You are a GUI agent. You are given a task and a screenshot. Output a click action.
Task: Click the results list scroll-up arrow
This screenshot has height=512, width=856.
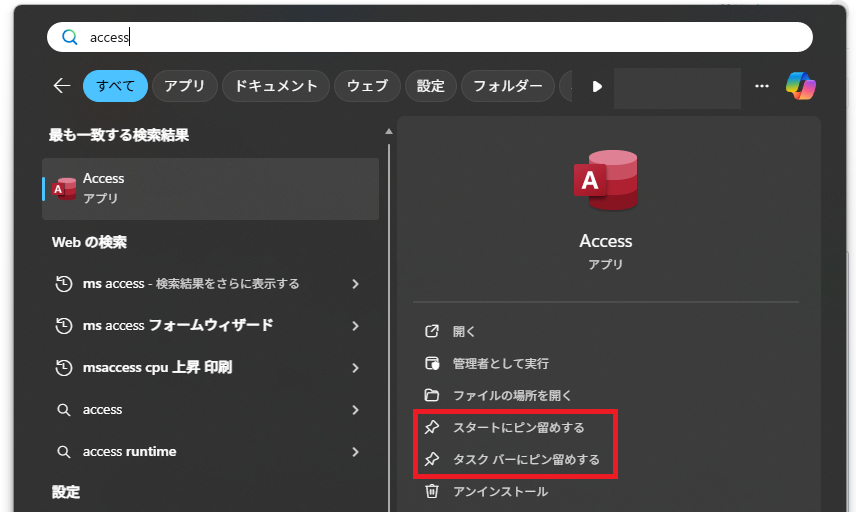pyautogui.click(x=389, y=131)
